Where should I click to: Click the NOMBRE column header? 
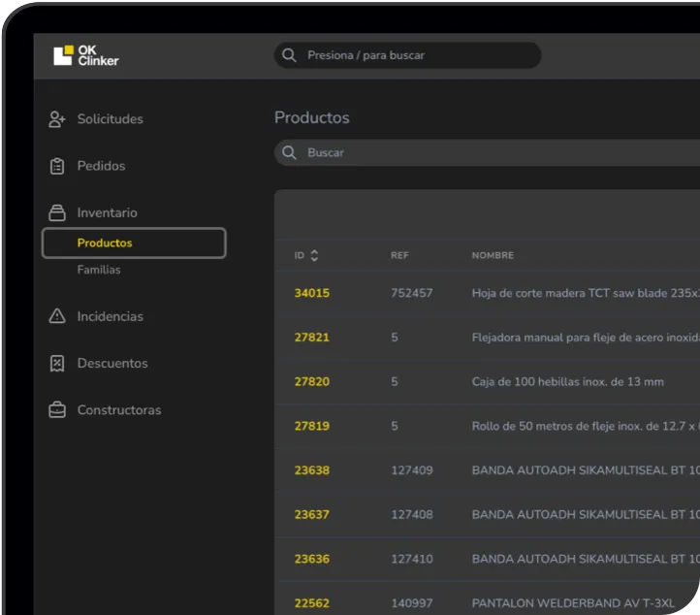click(493, 255)
